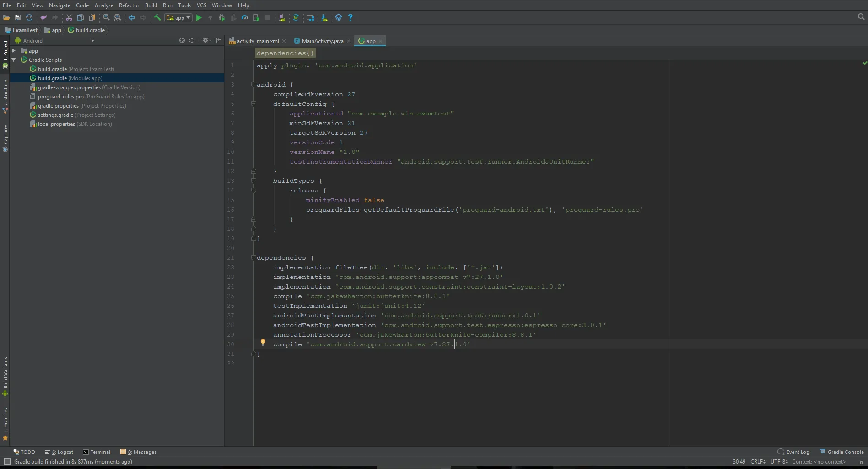The height and width of the screenshot is (469, 868).
Task: Open the Refactor menu
Action: pos(129,5)
